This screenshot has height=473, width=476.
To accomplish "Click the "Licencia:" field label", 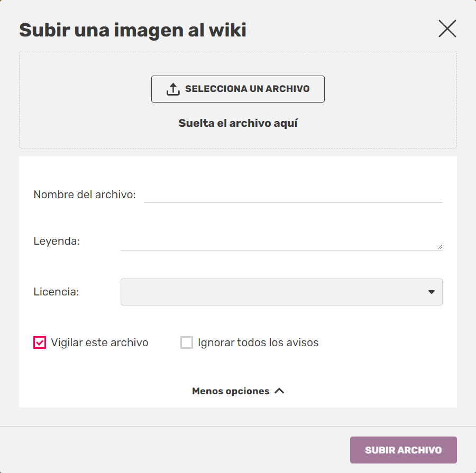I will point(56,292).
